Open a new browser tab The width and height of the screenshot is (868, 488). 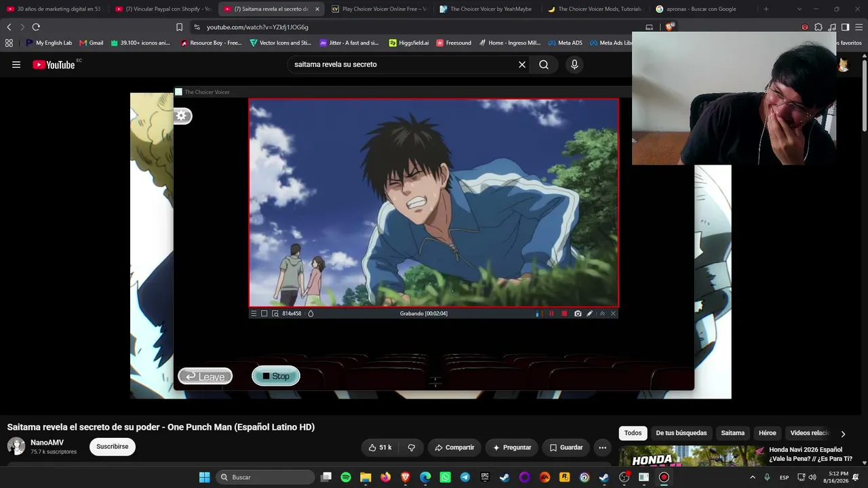766,9
